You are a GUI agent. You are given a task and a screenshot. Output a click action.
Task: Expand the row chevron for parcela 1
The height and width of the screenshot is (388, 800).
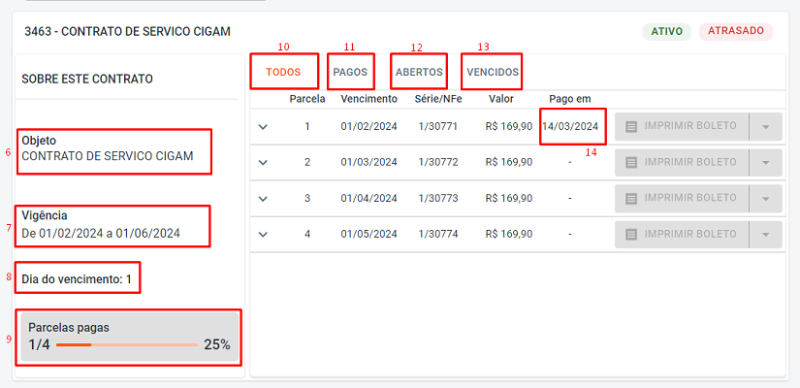[x=263, y=127]
